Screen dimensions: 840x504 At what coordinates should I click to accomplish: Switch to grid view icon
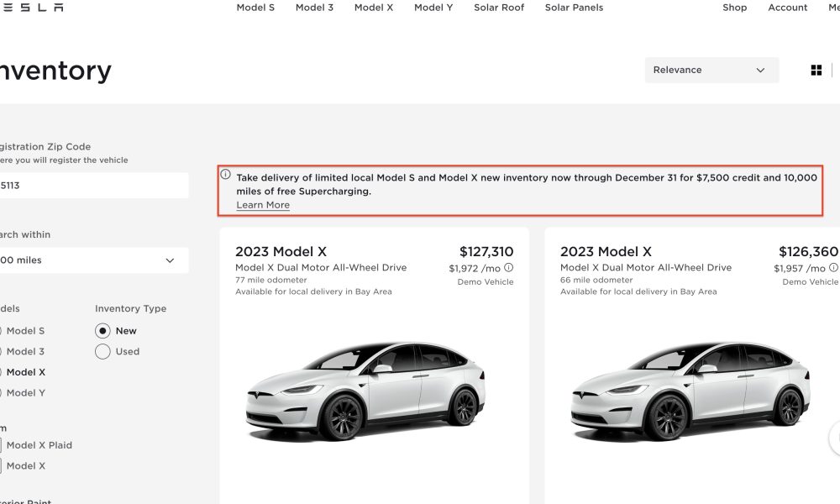[x=816, y=71]
